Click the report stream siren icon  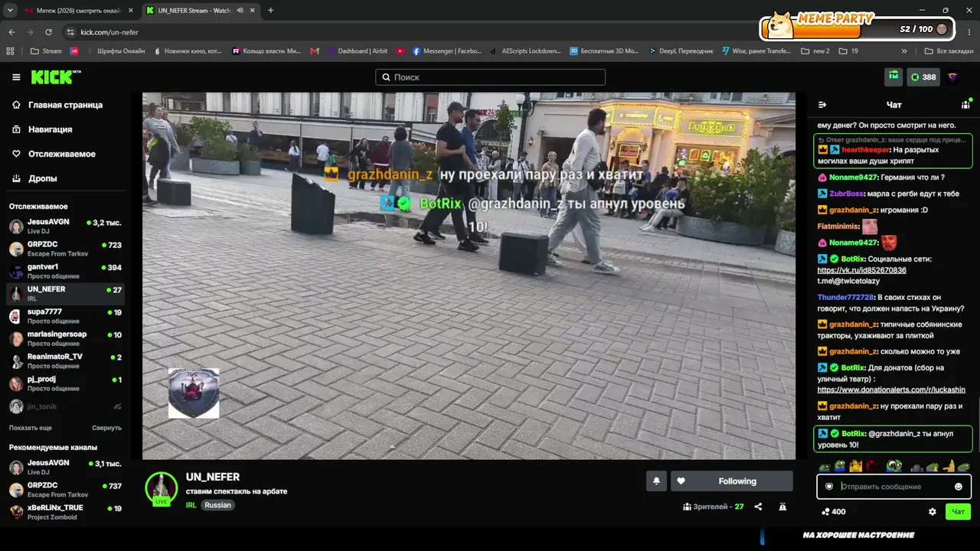point(782,507)
